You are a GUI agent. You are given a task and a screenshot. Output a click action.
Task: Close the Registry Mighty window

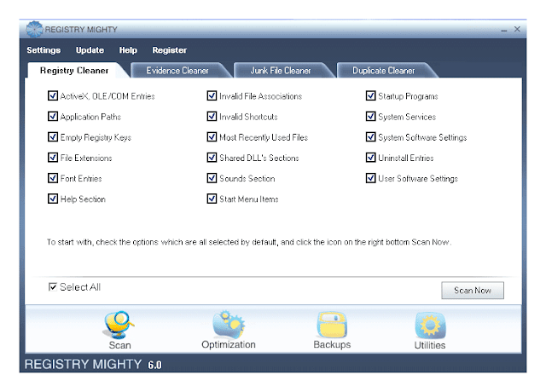517,29
